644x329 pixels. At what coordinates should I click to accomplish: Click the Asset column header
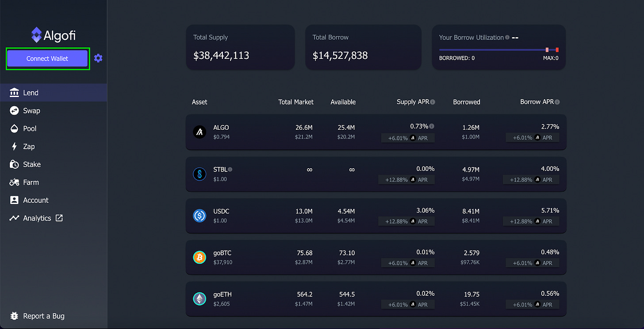coord(199,102)
